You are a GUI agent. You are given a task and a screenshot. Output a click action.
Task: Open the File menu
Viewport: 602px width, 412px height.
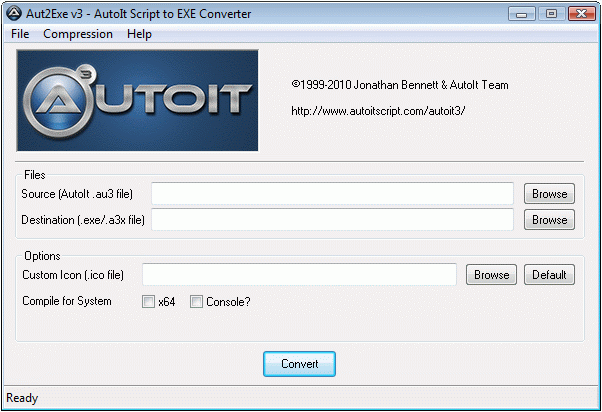20,34
